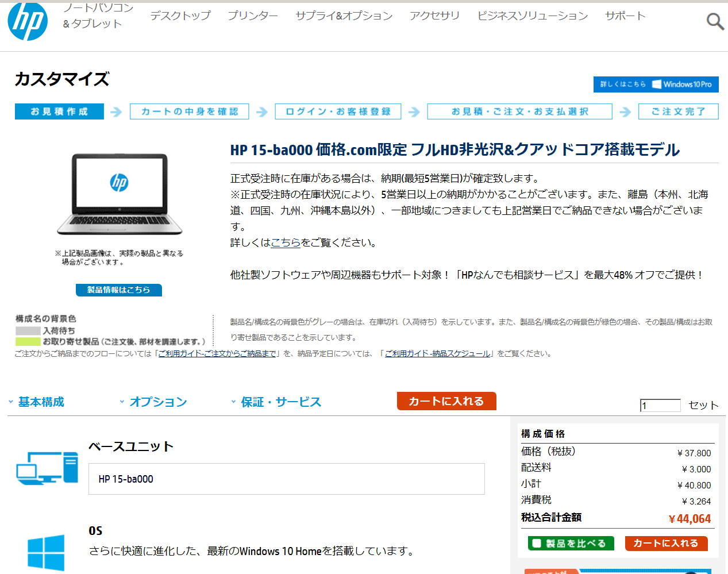Click カートに入れる beside the quantity field
Screen dimensions: 728x574
click(x=446, y=401)
